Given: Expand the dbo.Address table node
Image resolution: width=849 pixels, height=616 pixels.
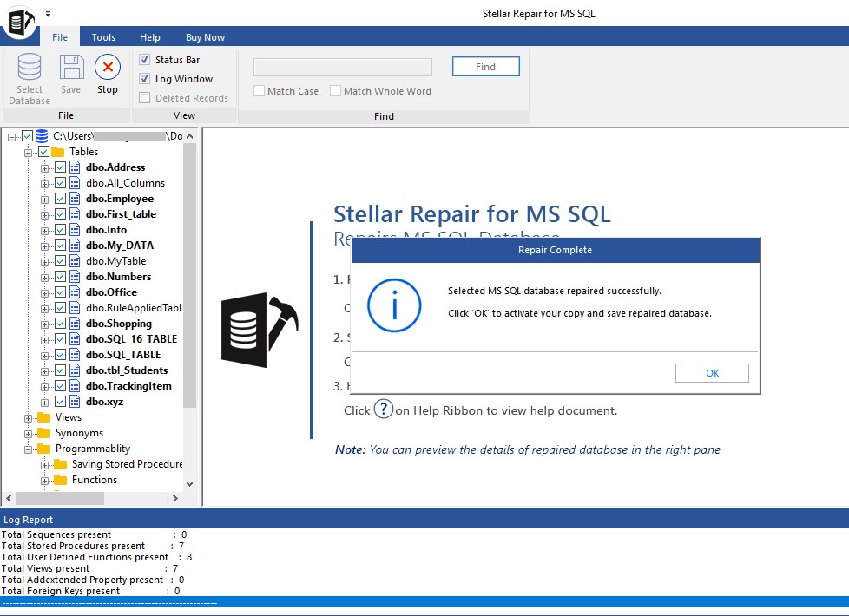Looking at the screenshot, I should point(45,167).
